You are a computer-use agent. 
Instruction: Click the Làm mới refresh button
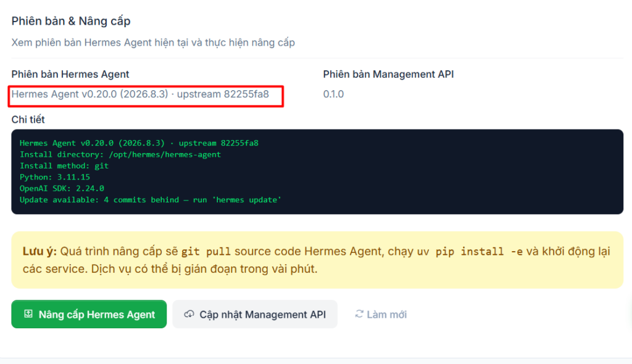[381, 315]
